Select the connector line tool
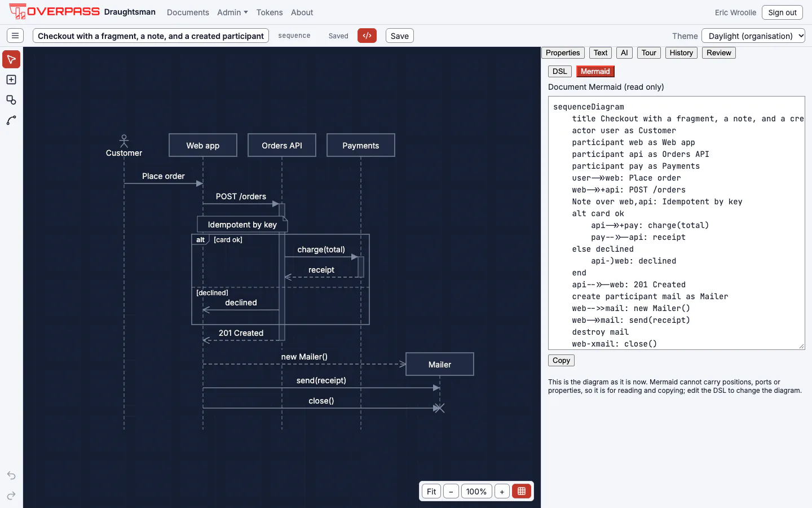 point(11,120)
